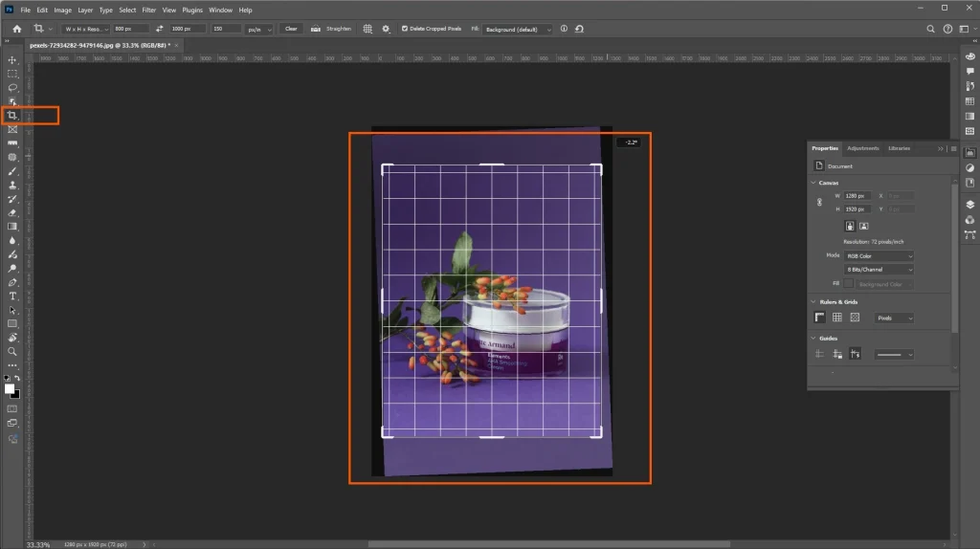Toggle link between canvas width and height
The height and width of the screenshot is (549, 980).
tap(819, 203)
